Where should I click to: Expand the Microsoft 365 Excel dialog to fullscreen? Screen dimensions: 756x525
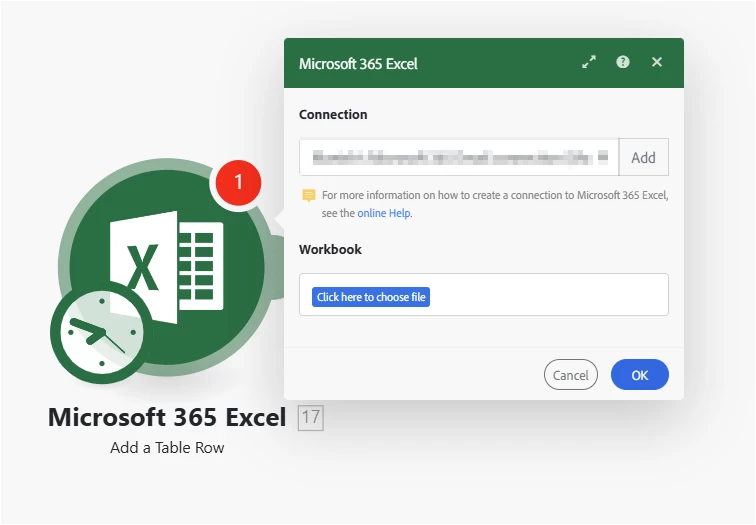coord(589,62)
